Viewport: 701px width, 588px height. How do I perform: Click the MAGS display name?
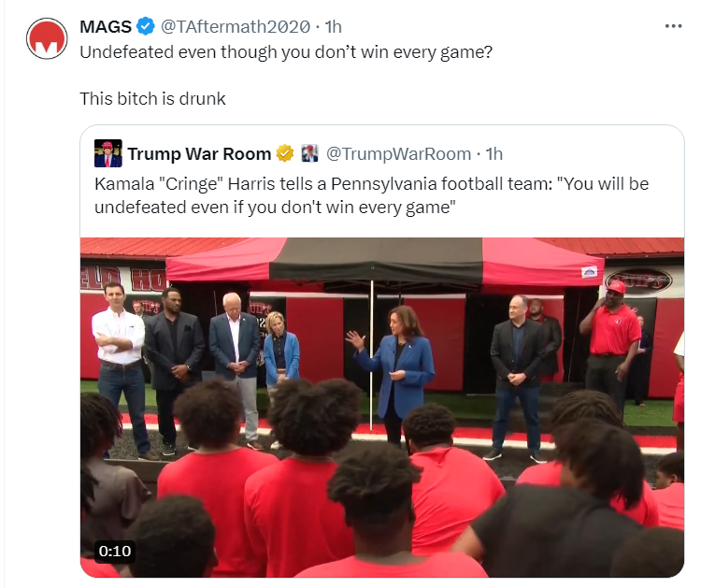(106, 27)
